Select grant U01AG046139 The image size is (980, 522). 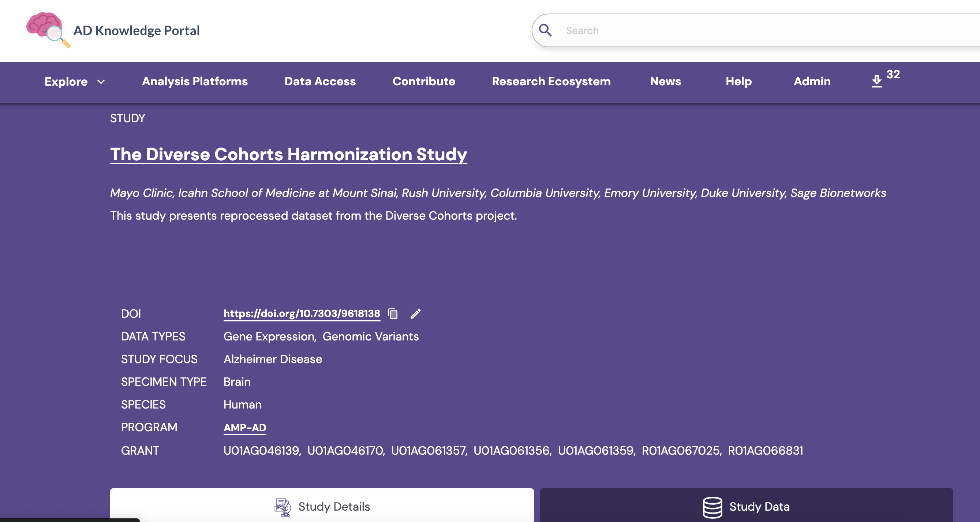point(261,451)
